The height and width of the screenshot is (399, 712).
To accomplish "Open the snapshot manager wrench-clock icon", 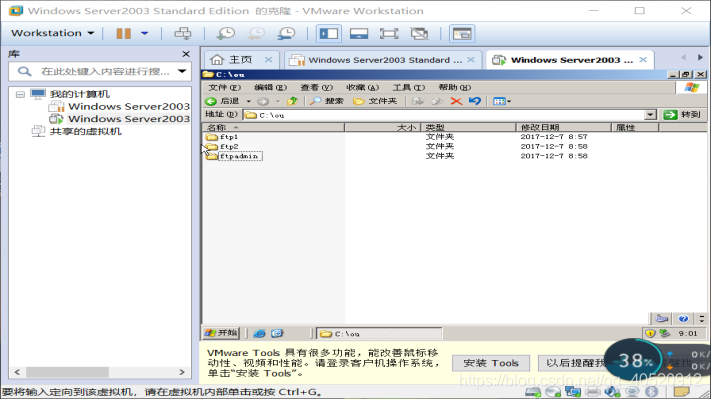I will click(287, 33).
